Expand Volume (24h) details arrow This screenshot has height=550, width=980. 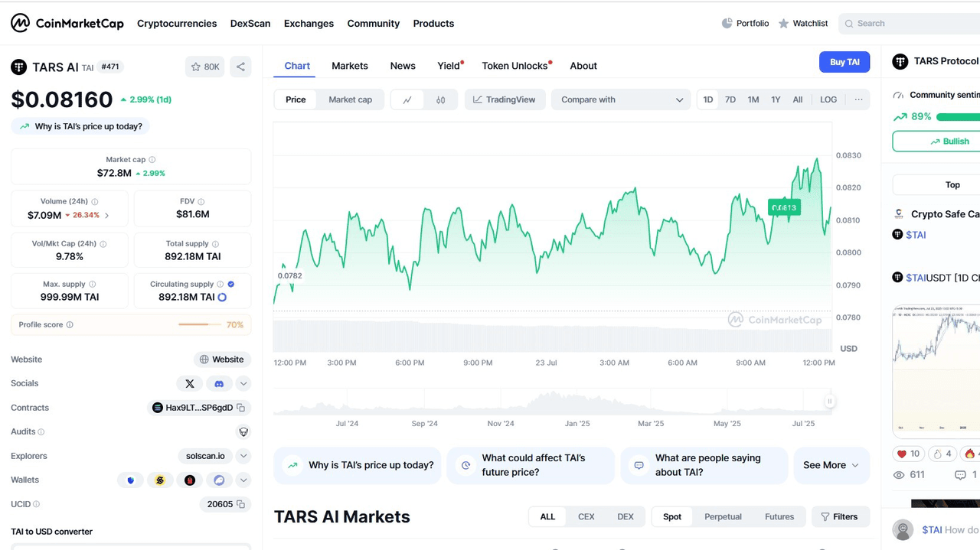pos(106,216)
